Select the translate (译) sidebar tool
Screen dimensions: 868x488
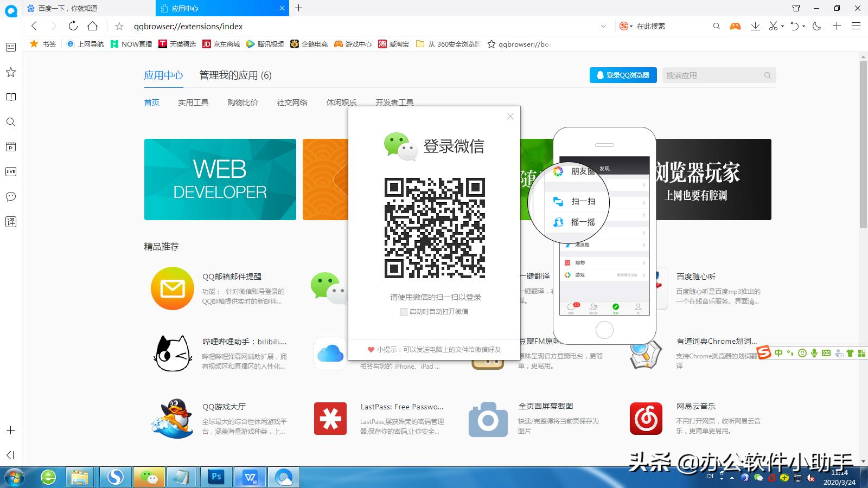click(11, 221)
